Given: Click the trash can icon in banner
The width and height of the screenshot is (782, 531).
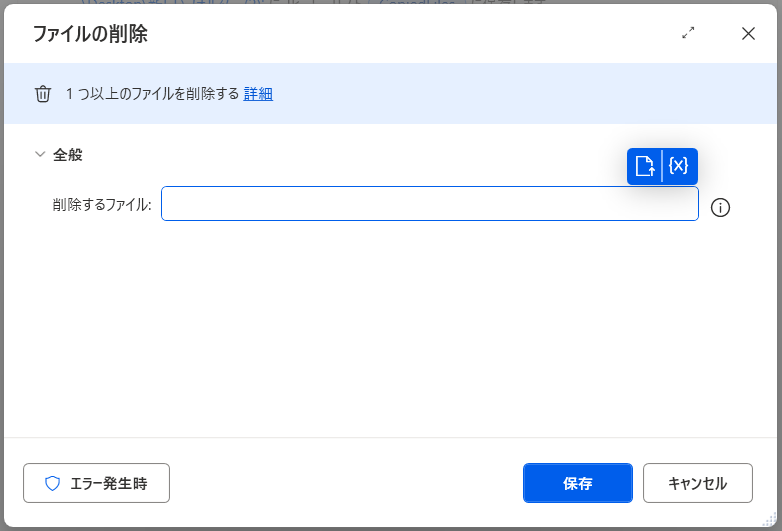Looking at the screenshot, I should [x=43, y=94].
